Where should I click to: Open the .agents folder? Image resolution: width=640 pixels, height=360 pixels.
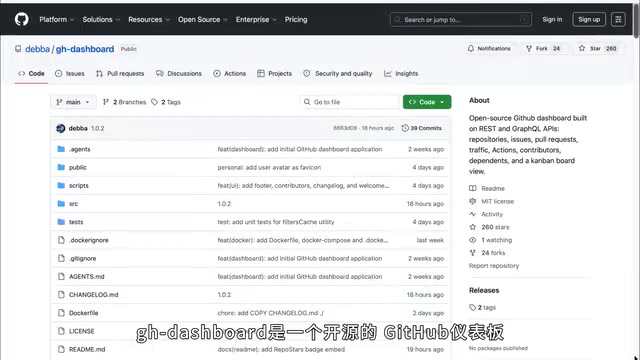[80, 149]
